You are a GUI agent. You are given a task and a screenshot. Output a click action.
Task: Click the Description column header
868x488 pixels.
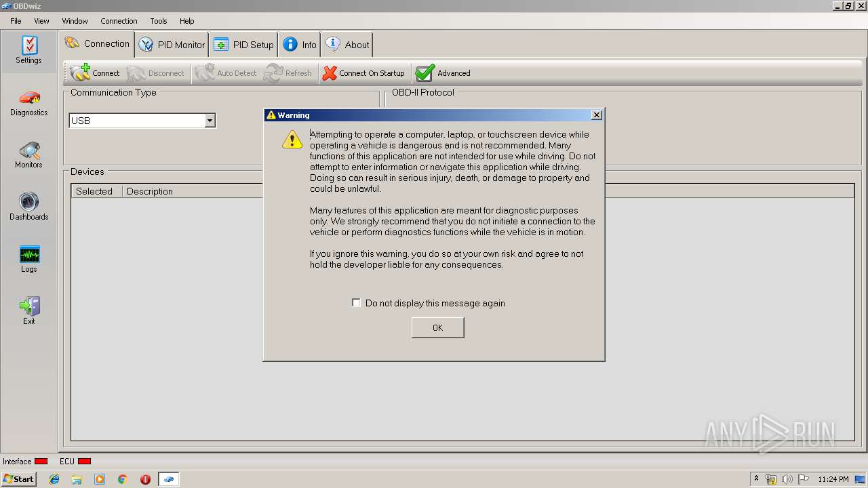pos(150,191)
